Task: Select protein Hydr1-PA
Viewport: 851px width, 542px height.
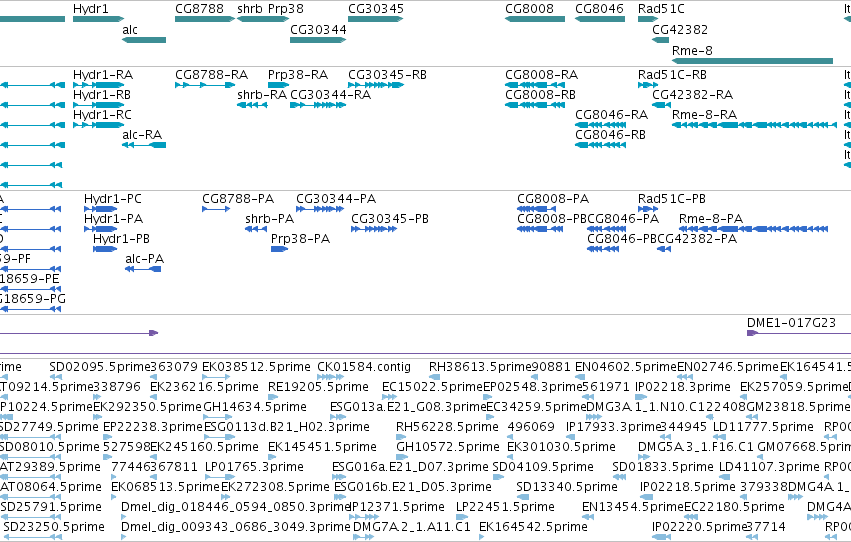Action: tap(113, 219)
